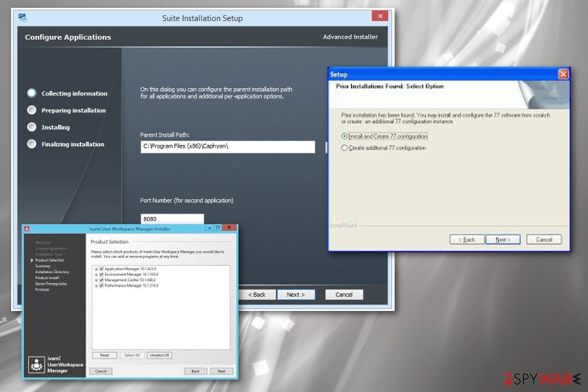Expand the Environment Manager tree node
This screenshot has height=392, width=588.
coord(97,274)
